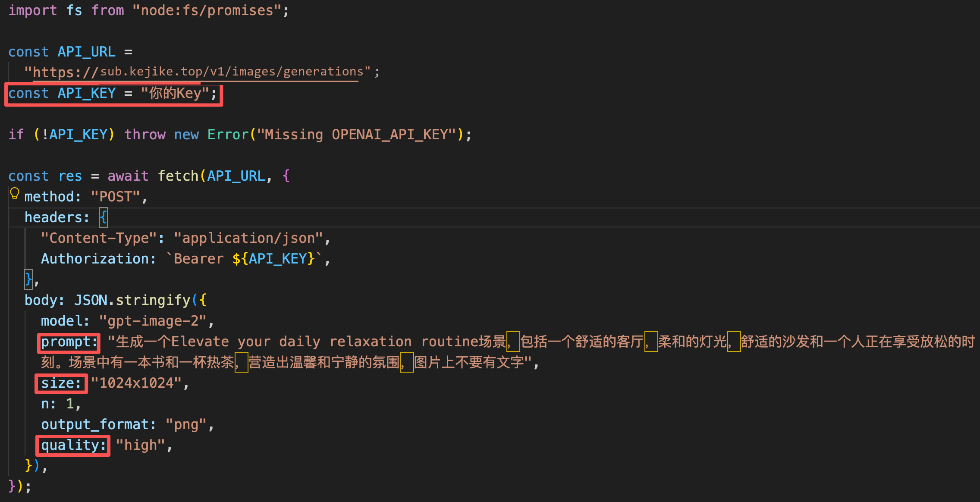Image resolution: width=980 pixels, height=502 pixels.
Task: Click the "application/json" value
Action: click(x=248, y=238)
